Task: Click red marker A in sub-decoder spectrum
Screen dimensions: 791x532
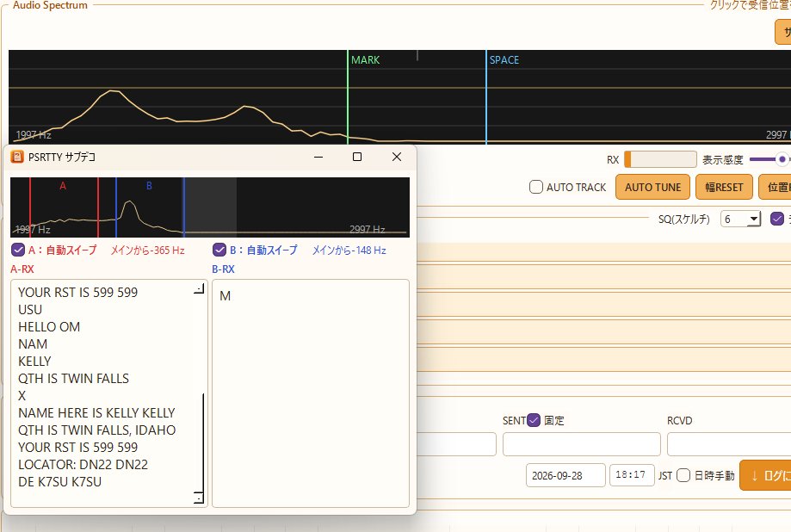Action: click(63, 186)
